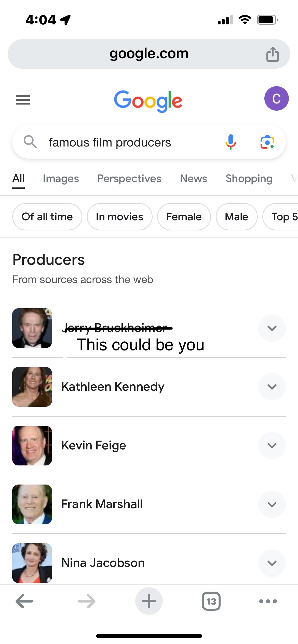Open the hamburger menu beside Google logo
The width and height of the screenshot is (298, 644).
point(23,100)
